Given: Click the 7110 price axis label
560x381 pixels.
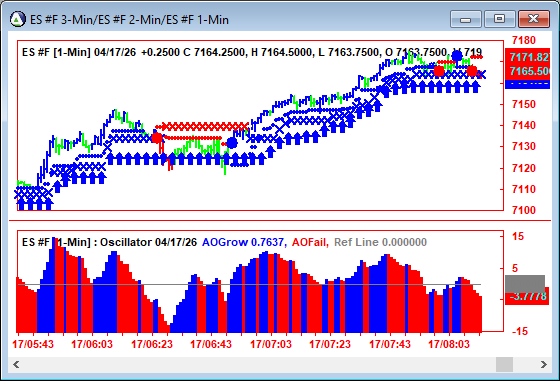Looking at the screenshot, I should click(524, 189).
